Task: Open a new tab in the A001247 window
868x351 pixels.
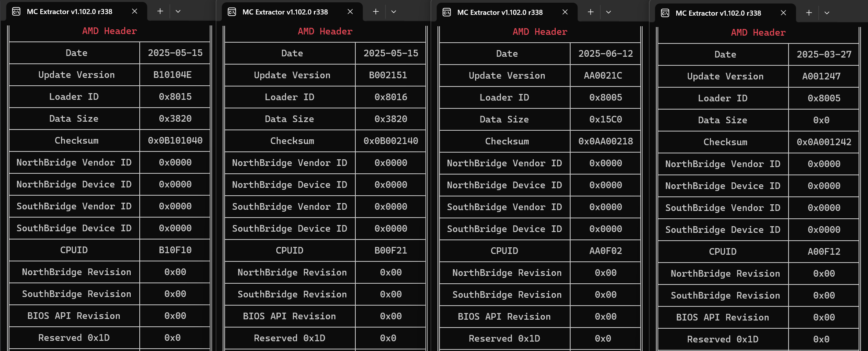Action: pos(809,13)
